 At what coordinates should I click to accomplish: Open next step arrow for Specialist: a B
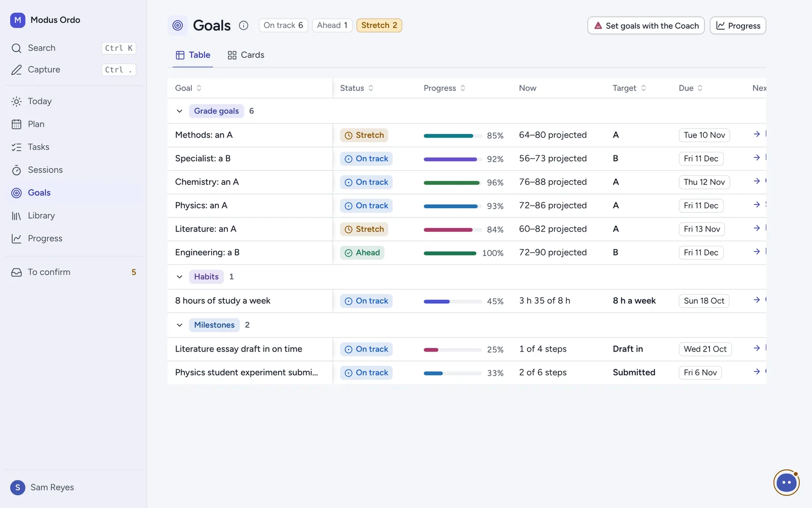click(757, 157)
